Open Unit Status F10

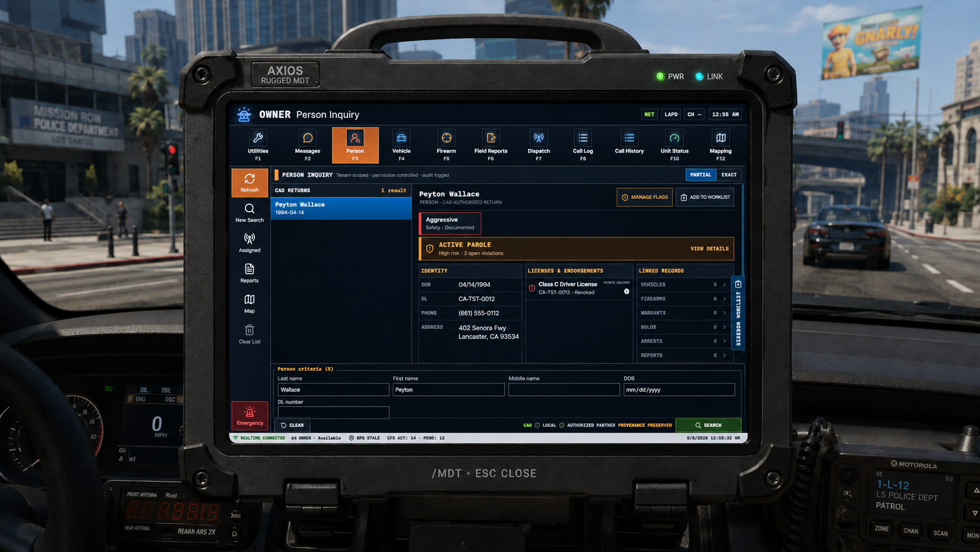point(675,145)
